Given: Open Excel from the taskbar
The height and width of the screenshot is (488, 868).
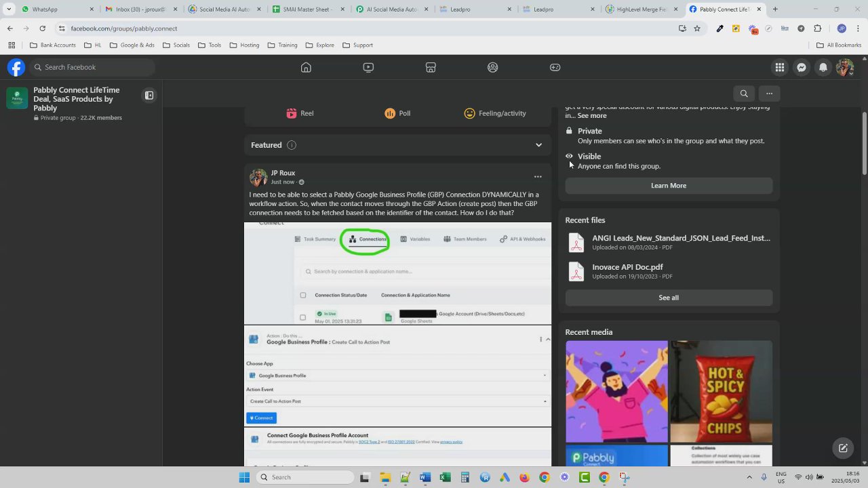Looking at the screenshot, I should coord(445,477).
